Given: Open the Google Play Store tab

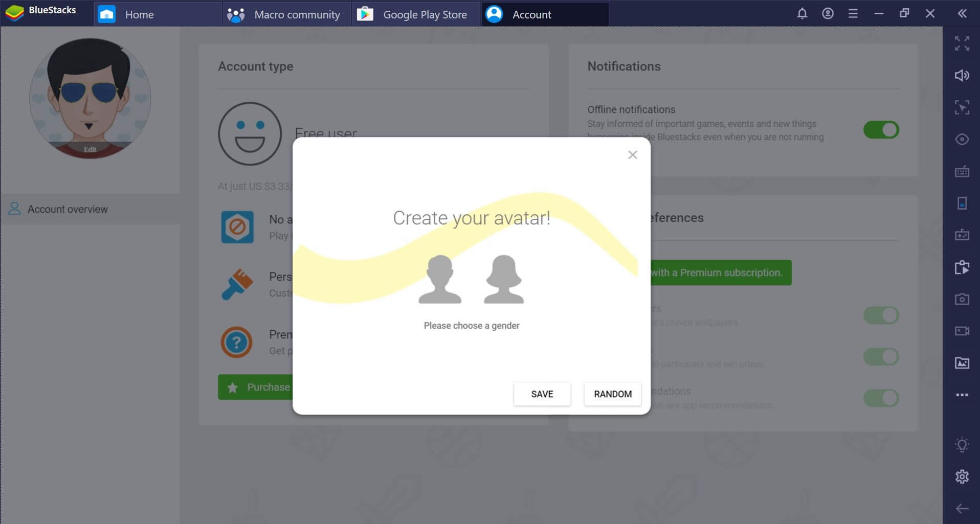Looking at the screenshot, I should click(x=425, y=14).
